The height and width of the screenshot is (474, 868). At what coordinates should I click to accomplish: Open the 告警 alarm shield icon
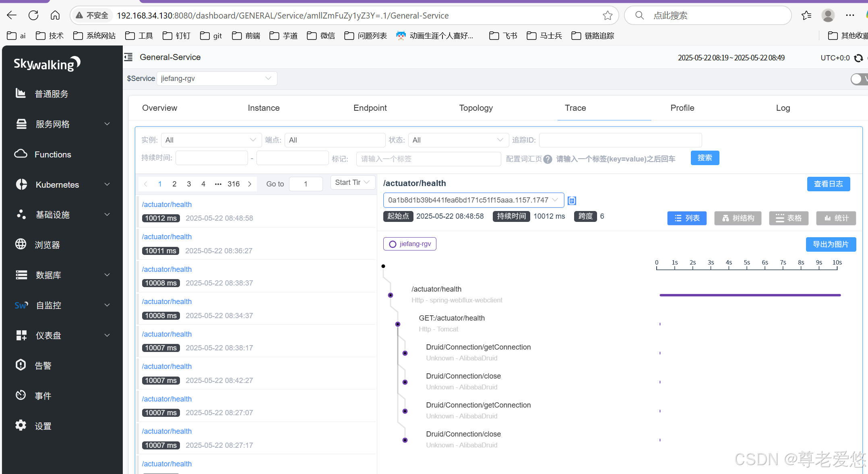point(21,365)
